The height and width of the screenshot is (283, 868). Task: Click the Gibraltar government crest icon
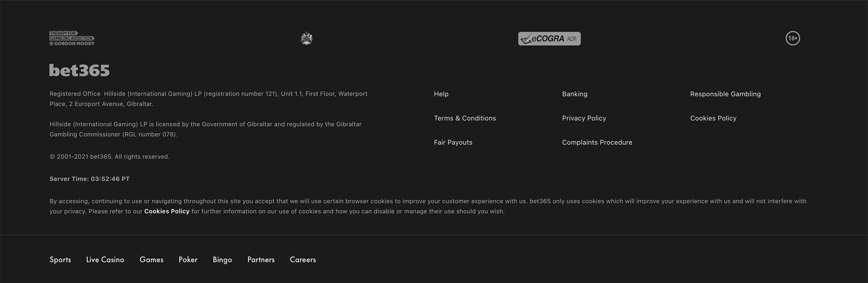coord(306,38)
